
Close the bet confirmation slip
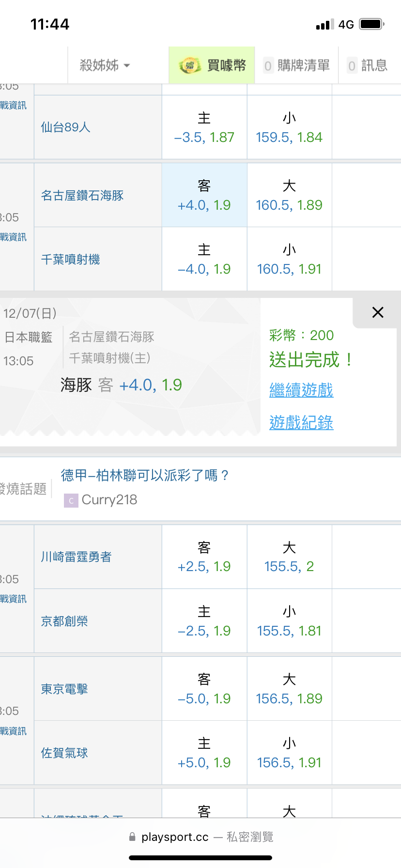pos(378,312)
